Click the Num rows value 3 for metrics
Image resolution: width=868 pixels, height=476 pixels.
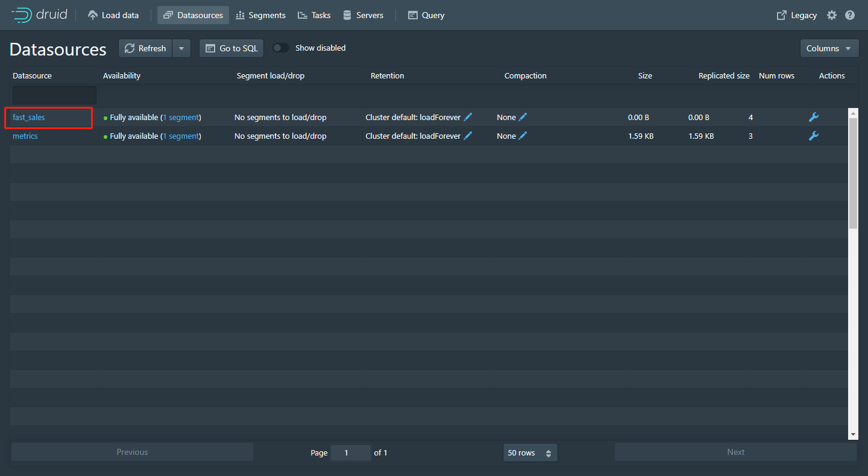(750, 136)
